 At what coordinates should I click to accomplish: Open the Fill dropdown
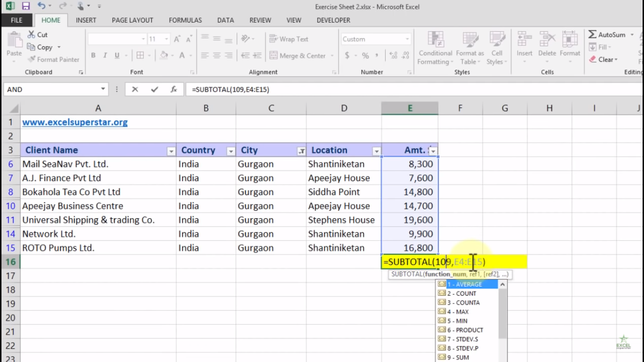click(600, 47)
